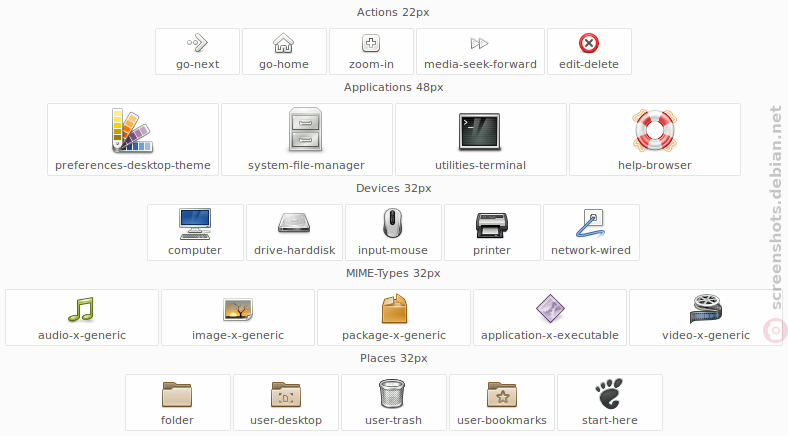Click the "go-home" label
Screen dimensions: 788x436
[284, 64]
